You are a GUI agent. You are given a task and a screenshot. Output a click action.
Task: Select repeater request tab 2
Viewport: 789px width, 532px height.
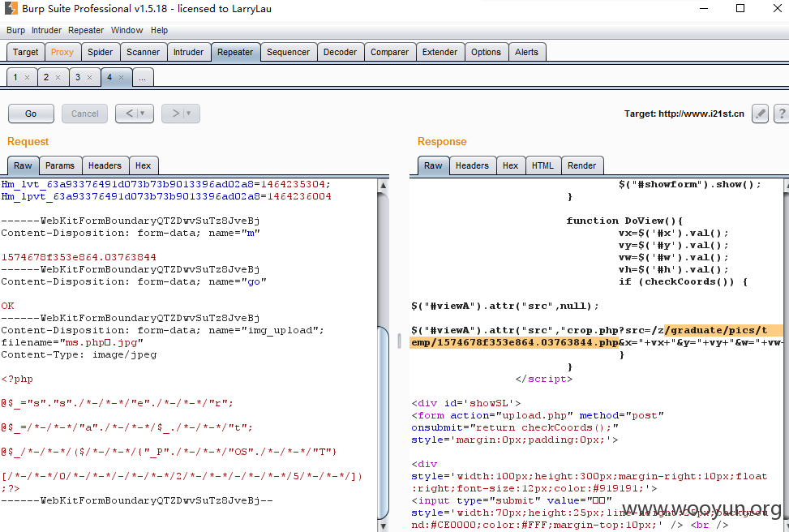46,78
